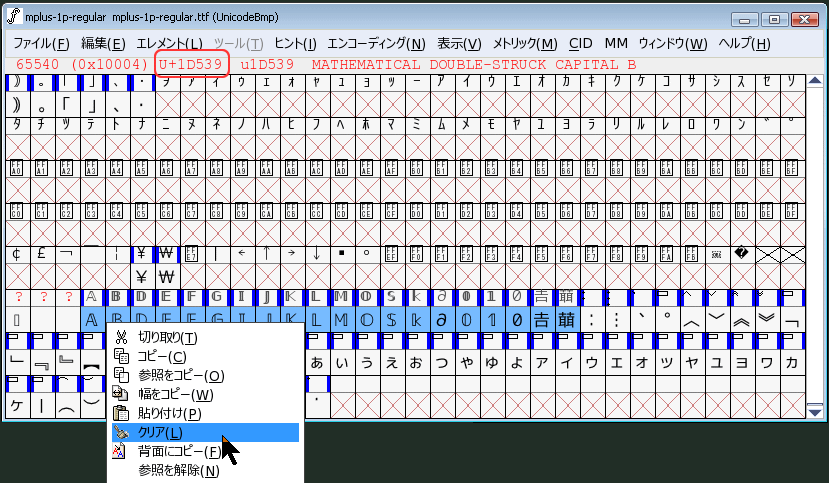The width and height of the screenshot is (829, 483).
Task: Open the 編集(E) menu
Action: coord(103,43)
